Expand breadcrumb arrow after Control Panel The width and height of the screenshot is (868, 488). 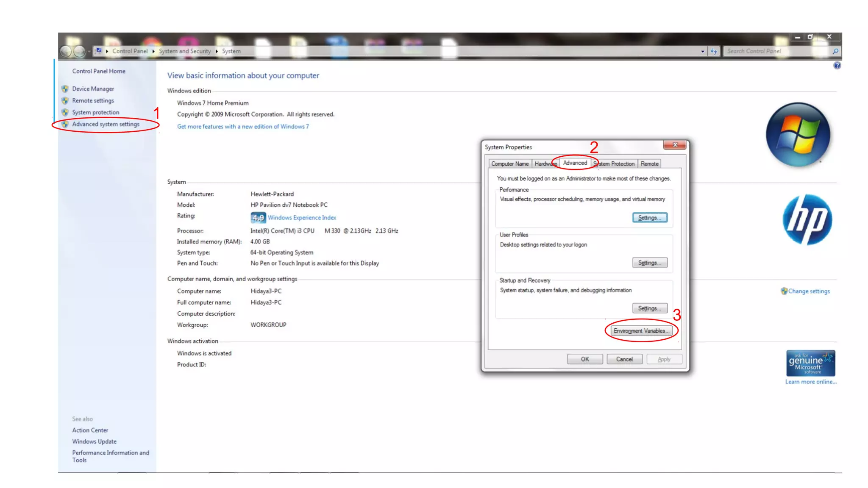pyautogui.click(x=153, y=51)
